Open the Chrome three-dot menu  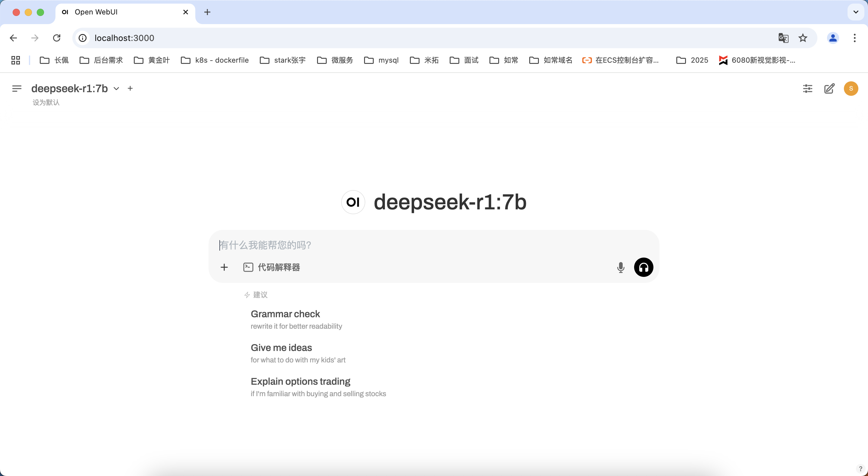point(854,38)
